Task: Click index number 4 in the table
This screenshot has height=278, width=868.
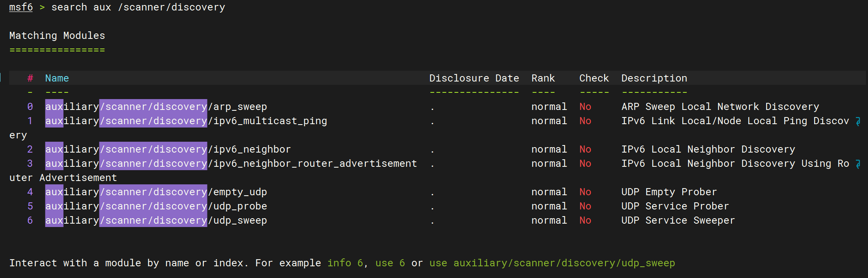Action: [30, 192]
